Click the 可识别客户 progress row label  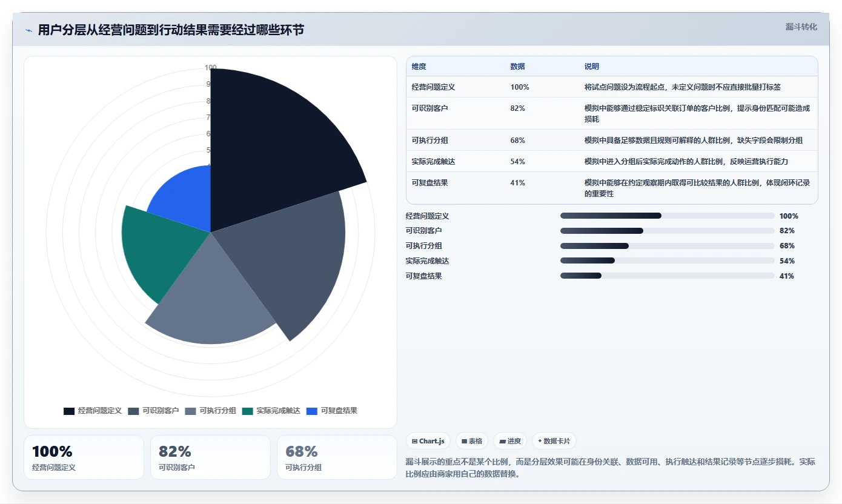click(x=424, y=231)
